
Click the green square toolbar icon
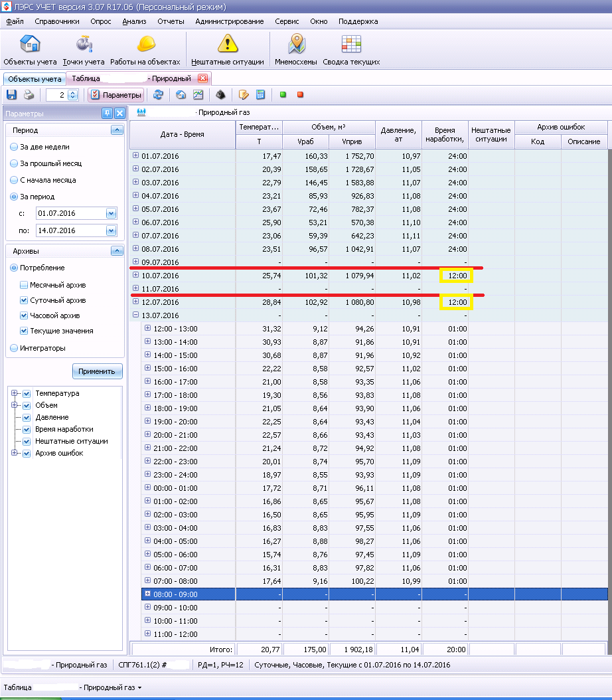pyautogui.click(x=283, y=95)
